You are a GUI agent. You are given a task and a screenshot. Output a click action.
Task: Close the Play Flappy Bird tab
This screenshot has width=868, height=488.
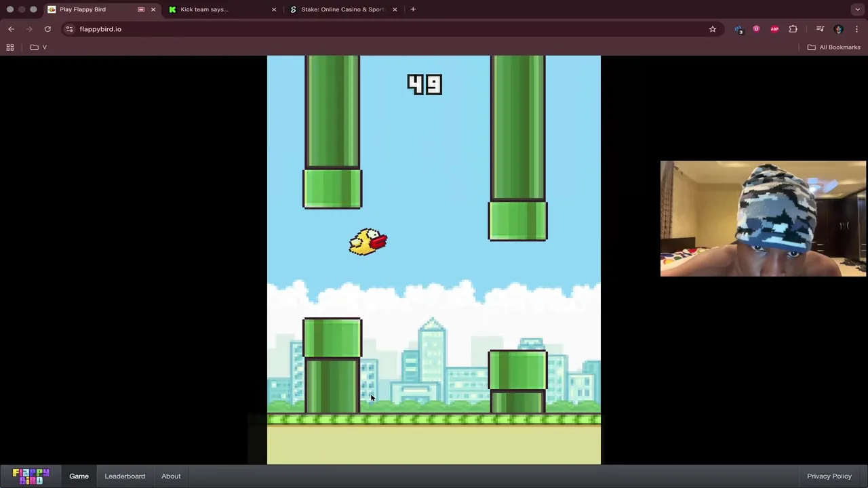pos(153,9)
